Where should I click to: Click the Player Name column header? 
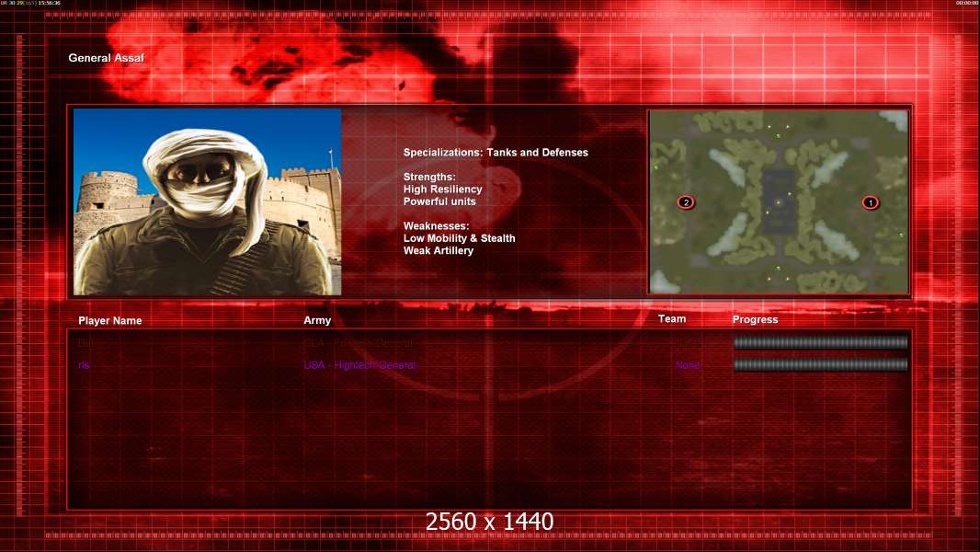[x=110, y=321]
